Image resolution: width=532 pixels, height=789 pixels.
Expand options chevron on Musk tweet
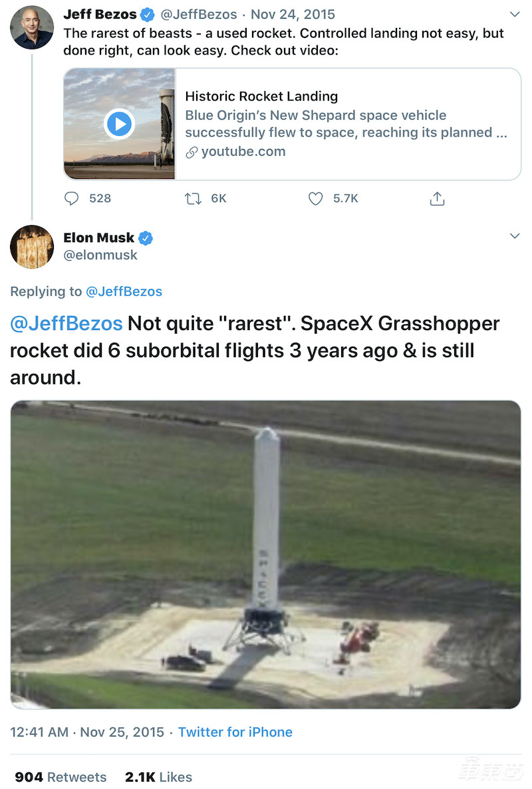pos(514,236)
